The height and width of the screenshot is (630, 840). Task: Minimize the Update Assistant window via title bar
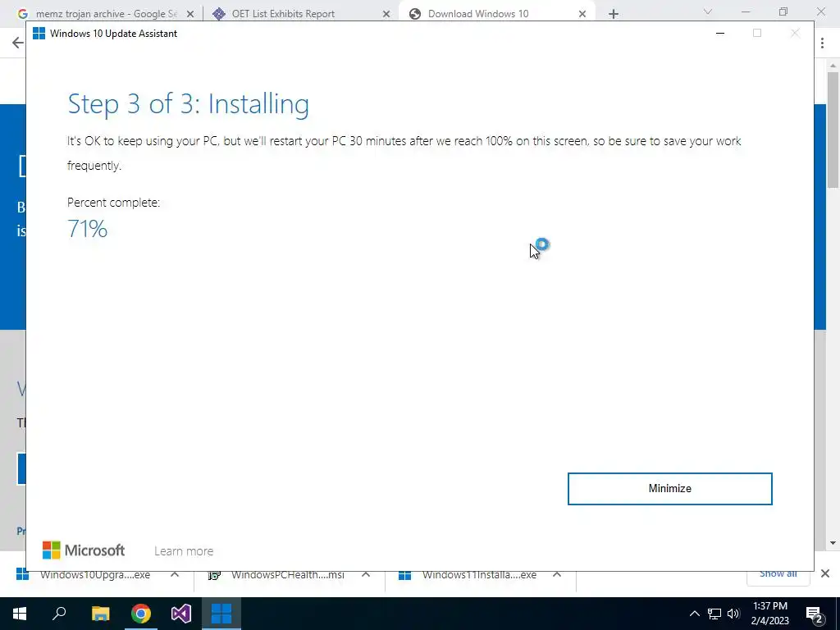coord(720,33)
